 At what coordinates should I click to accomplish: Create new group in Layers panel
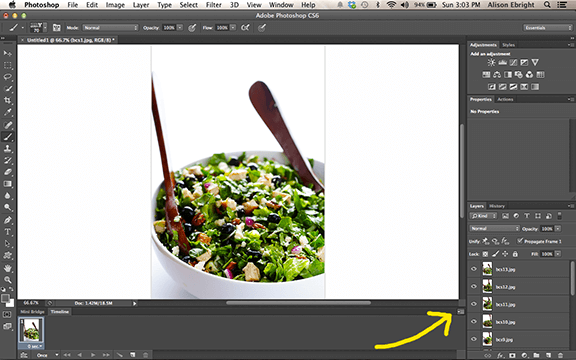click(536, 356)
